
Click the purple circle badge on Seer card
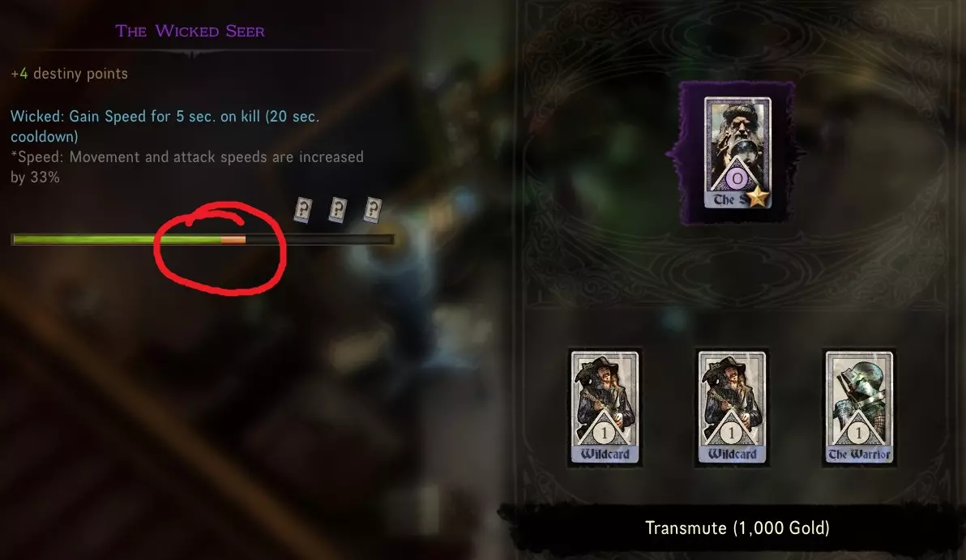[737, 179]
